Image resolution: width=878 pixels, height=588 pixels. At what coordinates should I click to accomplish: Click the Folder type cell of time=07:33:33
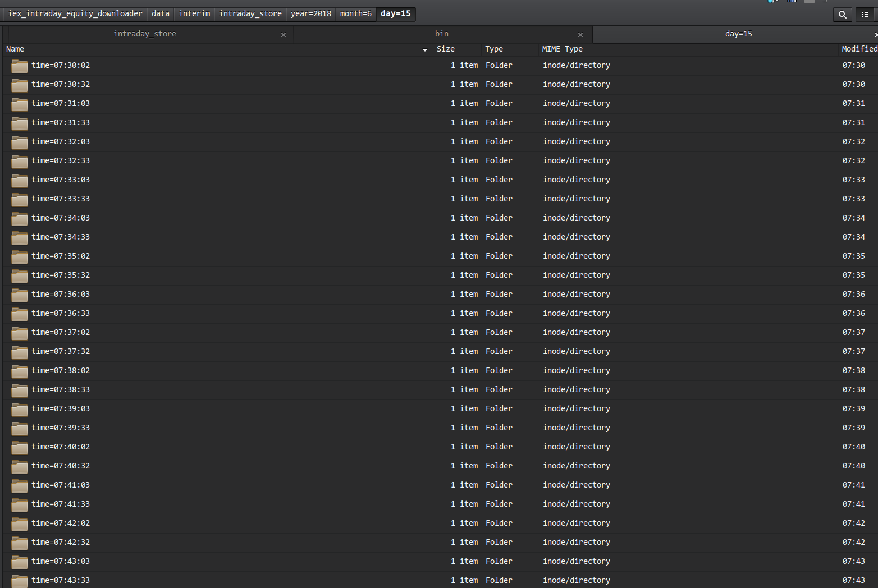pyautogui.click(x=499, y=199)
